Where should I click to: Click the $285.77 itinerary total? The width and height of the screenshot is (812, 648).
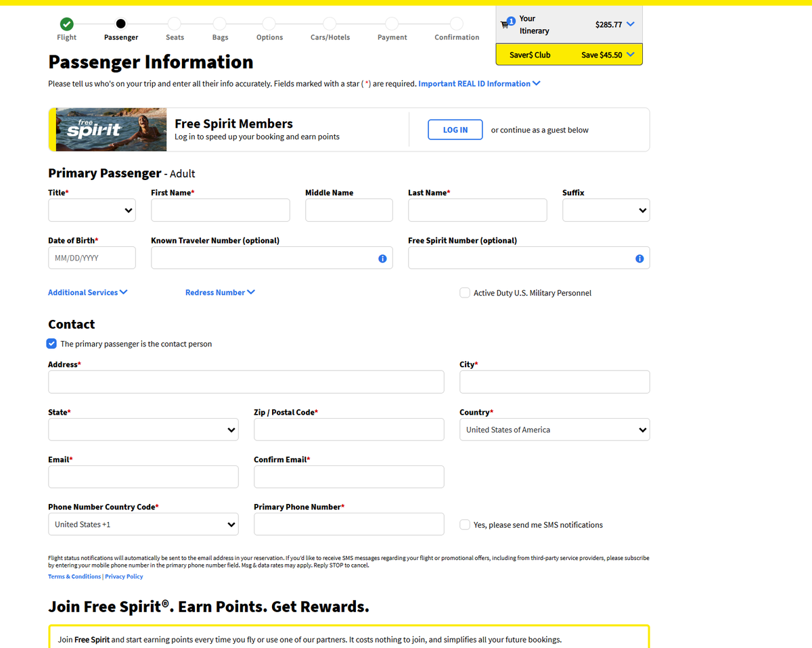coord(608,24)
